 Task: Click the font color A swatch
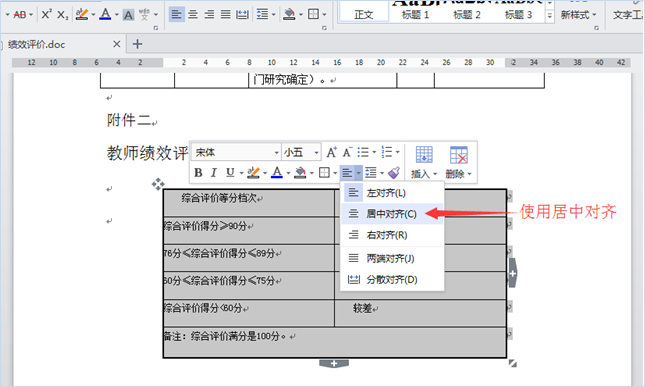(106, 15)
